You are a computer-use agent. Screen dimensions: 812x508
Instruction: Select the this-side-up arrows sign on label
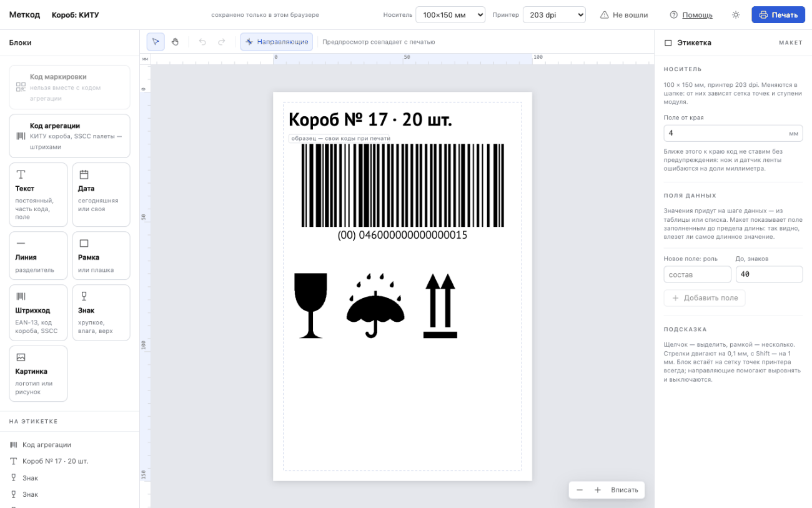tap(440, 306)
